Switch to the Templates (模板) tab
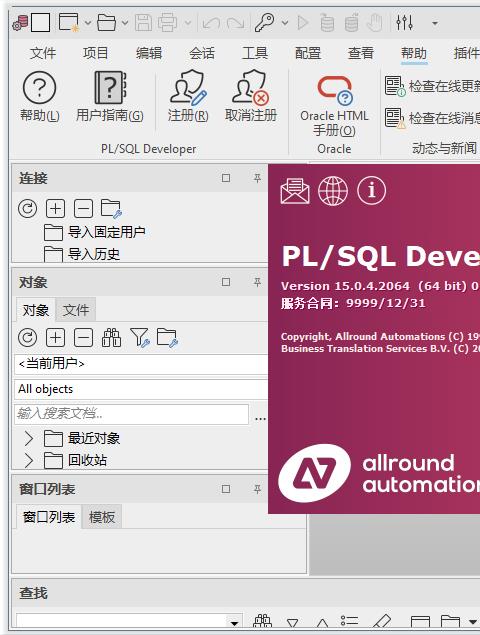This screenshot has width=480, height=635. pyautogui.click(x=102, y=517)
